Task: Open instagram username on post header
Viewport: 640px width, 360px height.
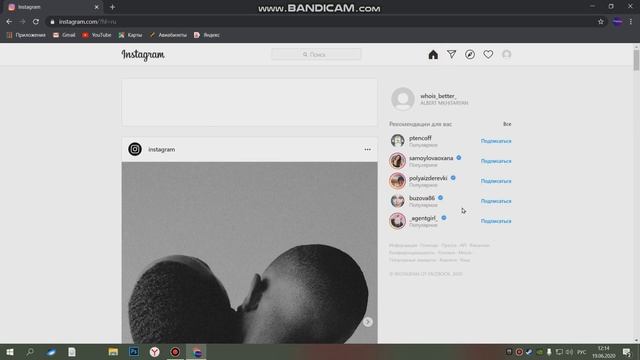Action: tap(162, 149)
